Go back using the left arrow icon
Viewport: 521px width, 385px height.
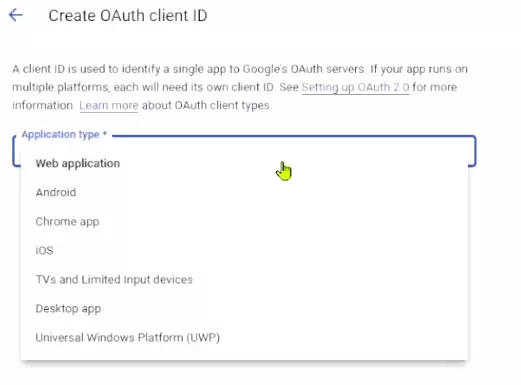click(x=16, y=15)
